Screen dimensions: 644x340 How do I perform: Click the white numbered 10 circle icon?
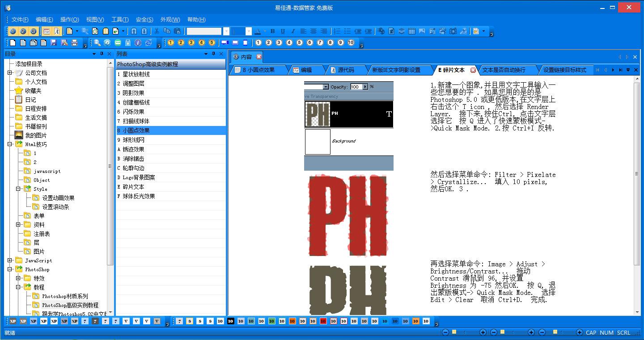[351, 43]
